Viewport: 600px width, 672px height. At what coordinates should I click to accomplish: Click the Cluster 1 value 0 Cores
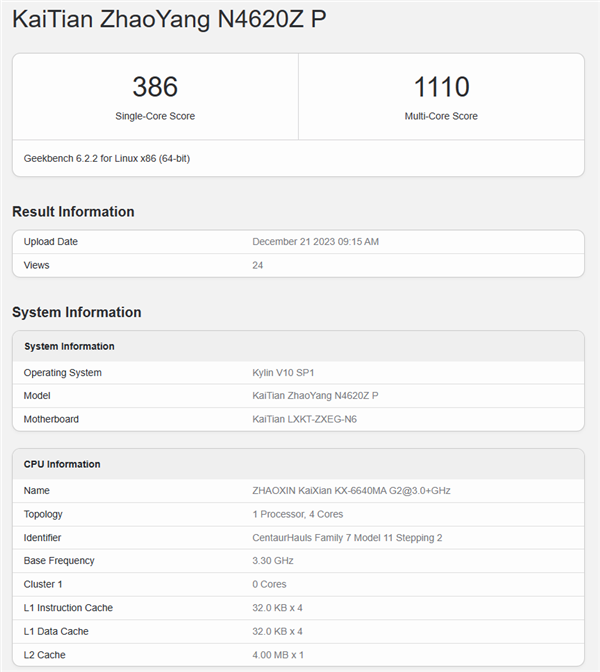tap(269, 584)
